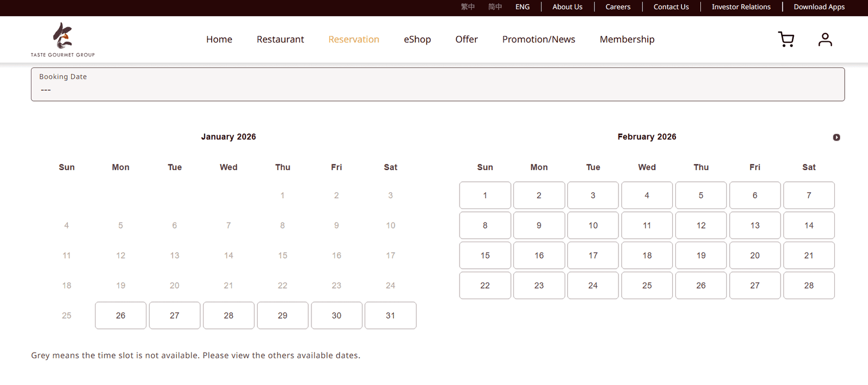Navigate to the eShop page
This screenshot has height=385, width=868.
[417, 39]
